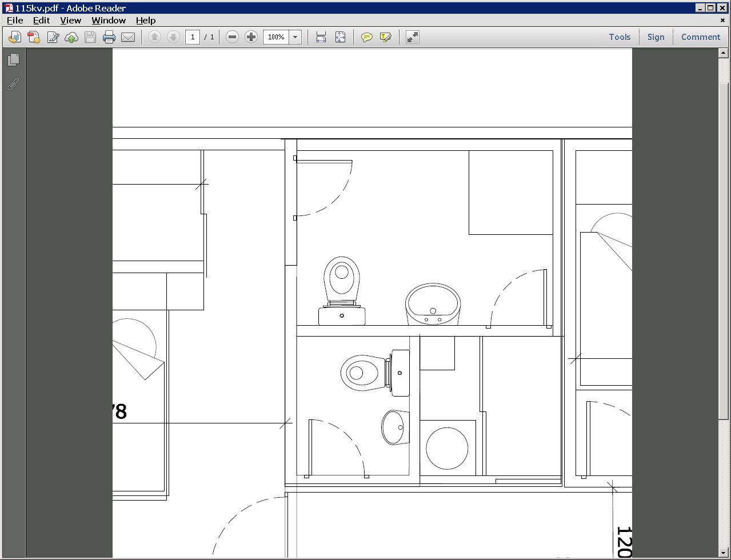Show the page thumbnails panel
This screenshot has width=731, height=560.
pos(13,60)
